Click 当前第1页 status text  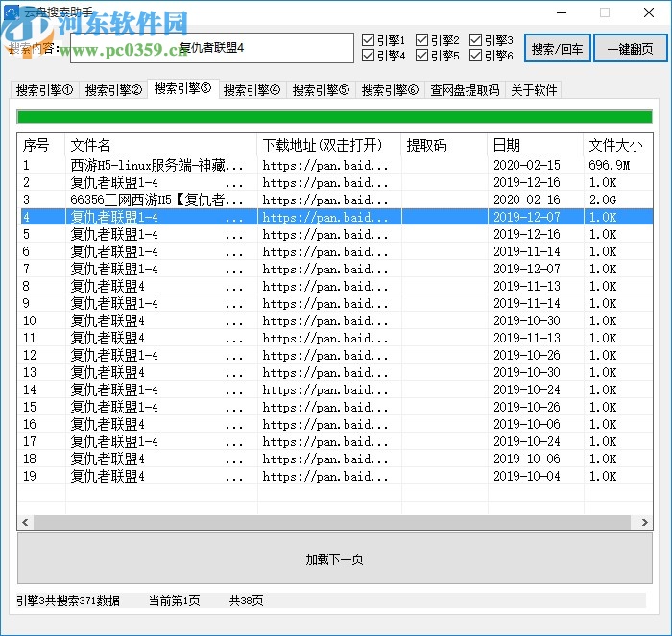175,601
